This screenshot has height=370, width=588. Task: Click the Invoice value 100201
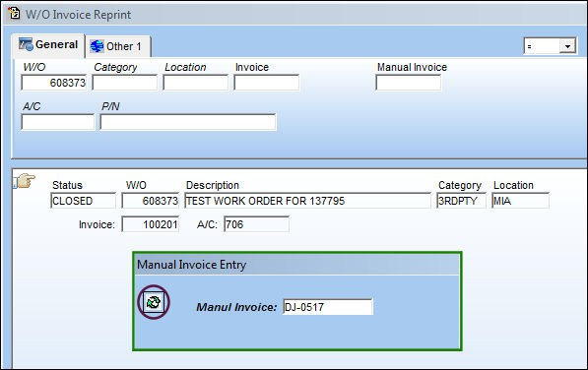point(151,224)
